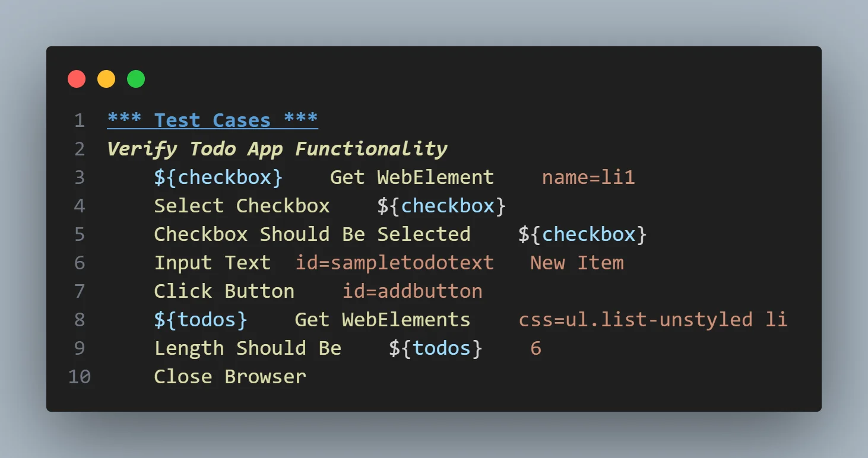868x458 pixels.
Task: Click Checkbox Should Be Selected keyword
Action: (312, 234)
